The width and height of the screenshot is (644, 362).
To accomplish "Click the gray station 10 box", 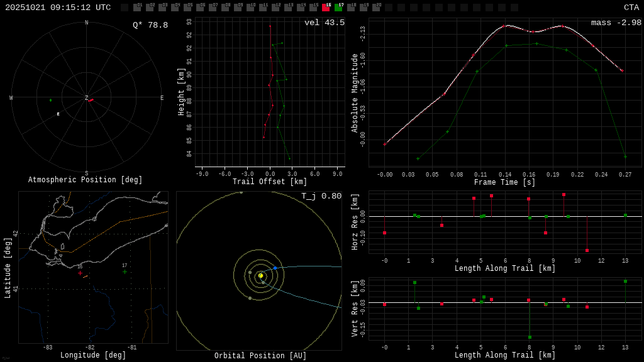I will pos(250,8).
